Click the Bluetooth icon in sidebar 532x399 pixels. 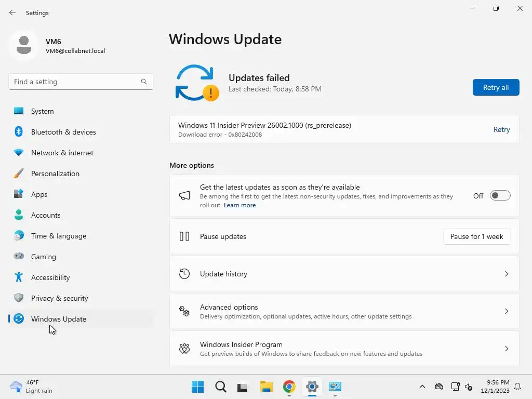19,131
